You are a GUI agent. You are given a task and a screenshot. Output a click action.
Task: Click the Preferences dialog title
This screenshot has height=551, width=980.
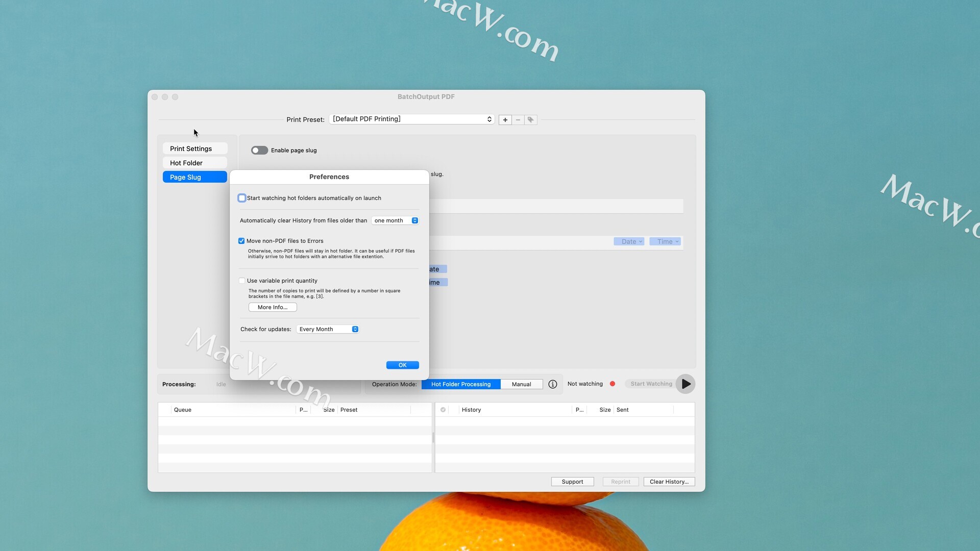point(329,177)
